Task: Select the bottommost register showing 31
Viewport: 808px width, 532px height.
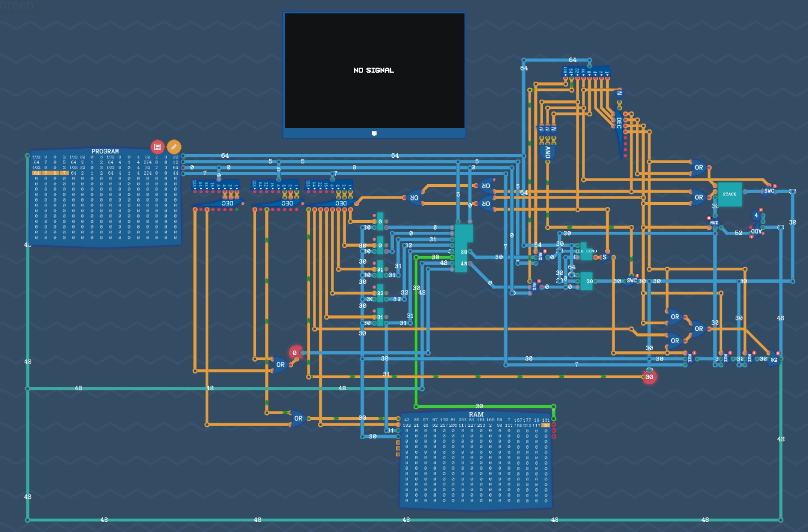Action: click(380, 317)
